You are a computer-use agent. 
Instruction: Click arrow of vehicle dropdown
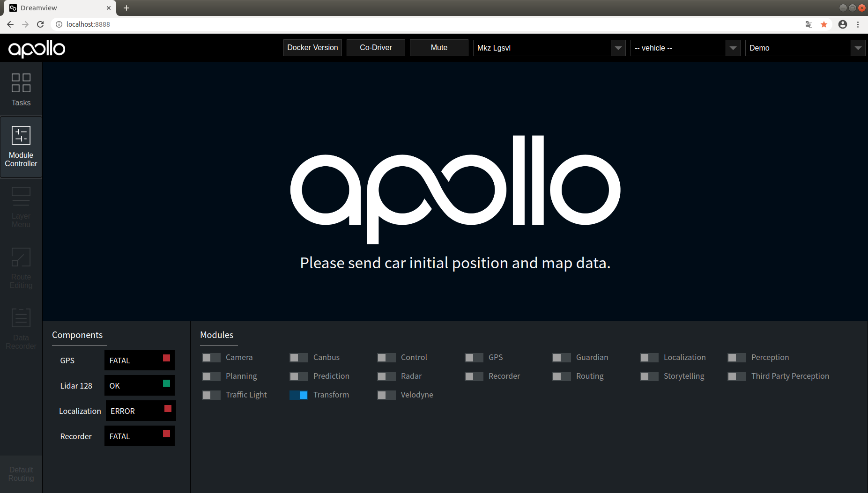(x=733, y=48)
